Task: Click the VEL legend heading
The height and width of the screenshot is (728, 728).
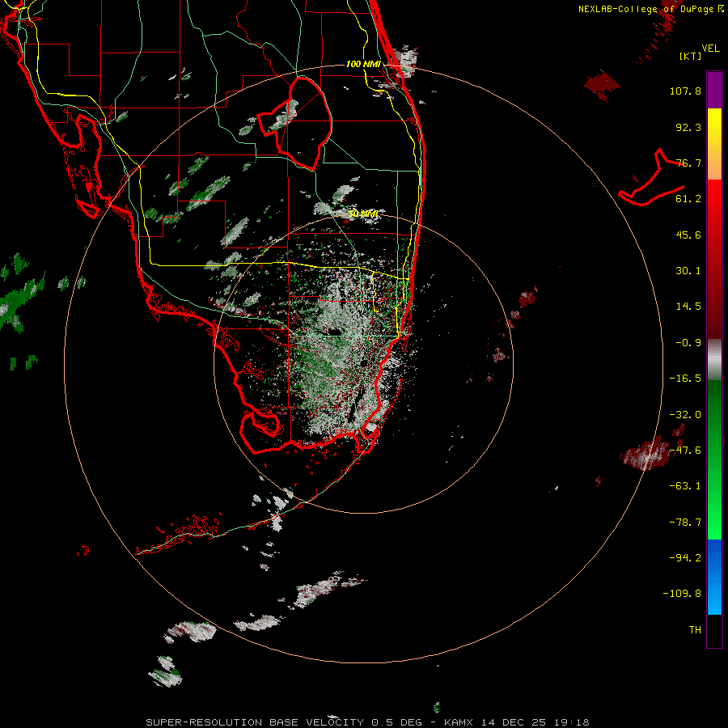Action: 711,49
